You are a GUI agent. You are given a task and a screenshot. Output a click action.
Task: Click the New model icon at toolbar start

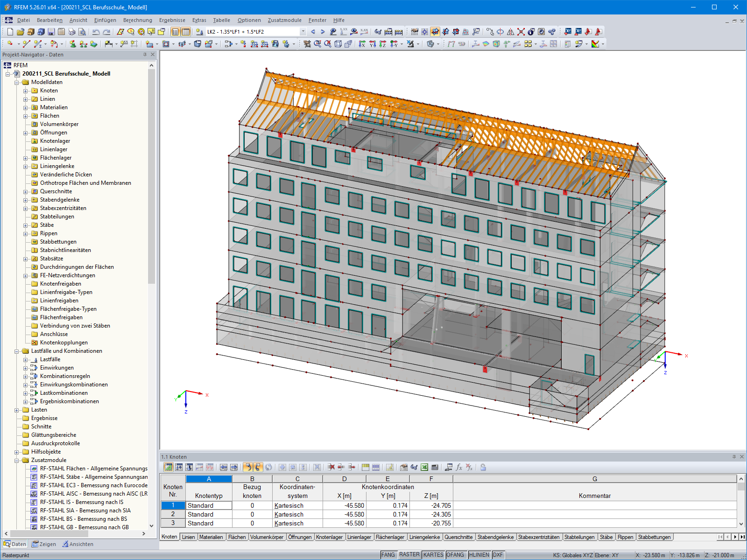point(10,32)
